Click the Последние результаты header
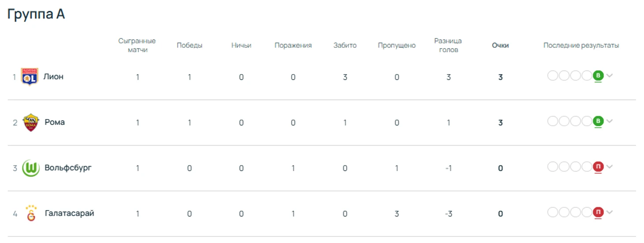The height and width of the screenshot is (243, 644). [581, 45]
